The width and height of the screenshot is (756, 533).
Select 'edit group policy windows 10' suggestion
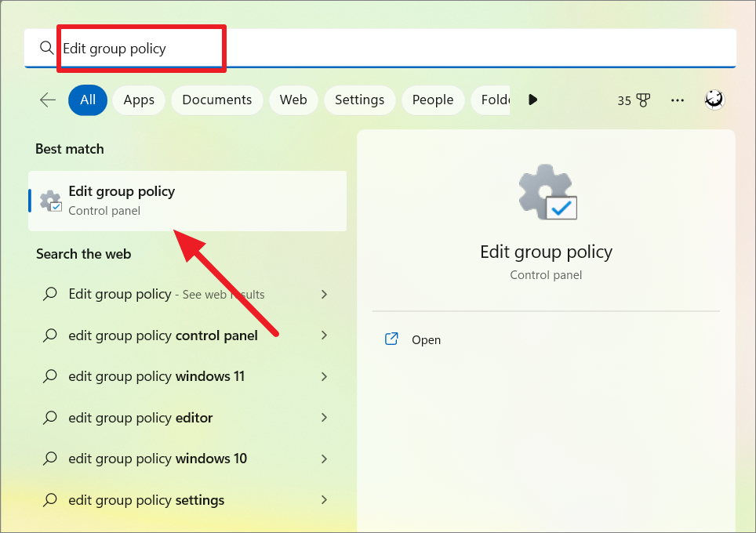point(158,459)
